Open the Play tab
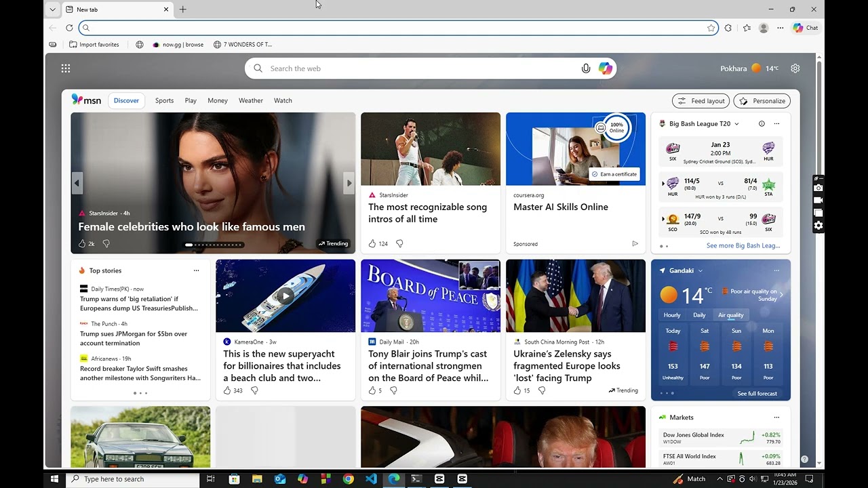The width and height of the screenshot is (868, 488). click(191, 100)
